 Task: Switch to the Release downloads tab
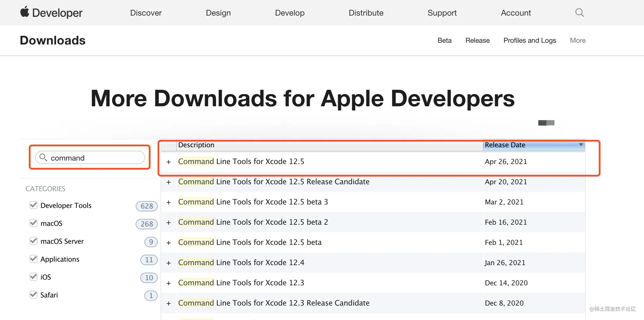point(477,40)
